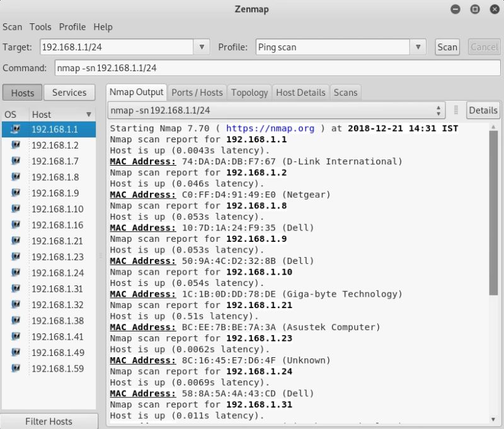Screen dimensions: 504x429
Task: Click the Cancel button
Action: tap(484, 47)
